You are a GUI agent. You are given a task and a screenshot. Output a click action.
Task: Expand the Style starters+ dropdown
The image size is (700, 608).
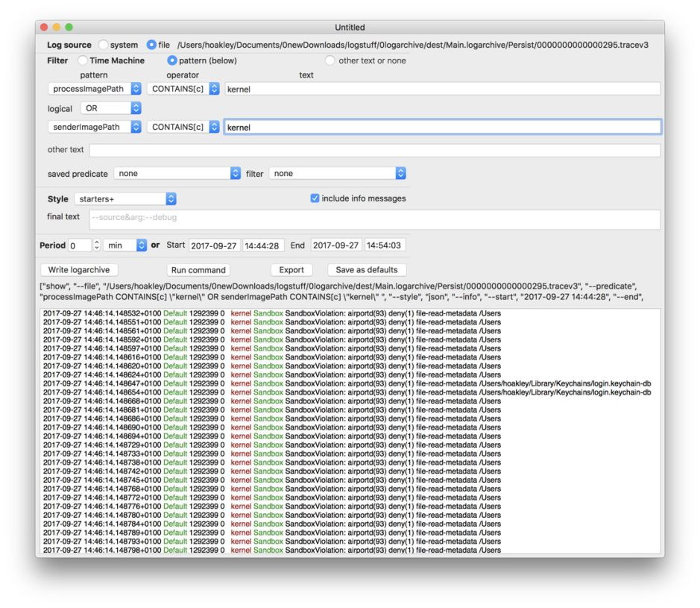pos(125,199)
